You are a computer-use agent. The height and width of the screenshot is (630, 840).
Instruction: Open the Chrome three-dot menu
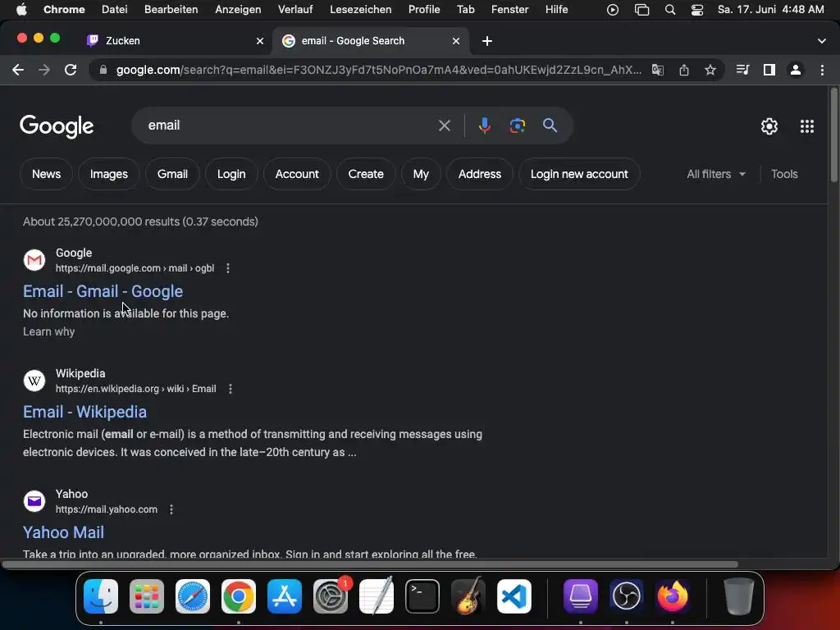click(822, 70)
